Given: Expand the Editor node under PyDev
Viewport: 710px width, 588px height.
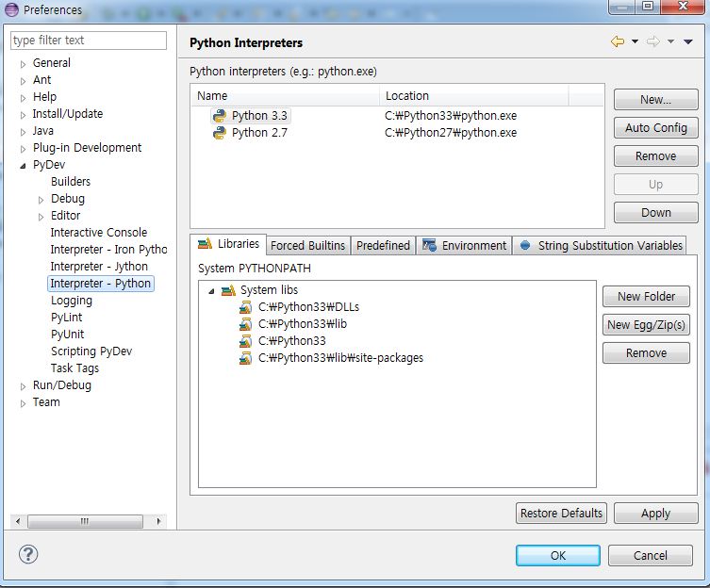Looking at the screenshot, I should point(41,217).
